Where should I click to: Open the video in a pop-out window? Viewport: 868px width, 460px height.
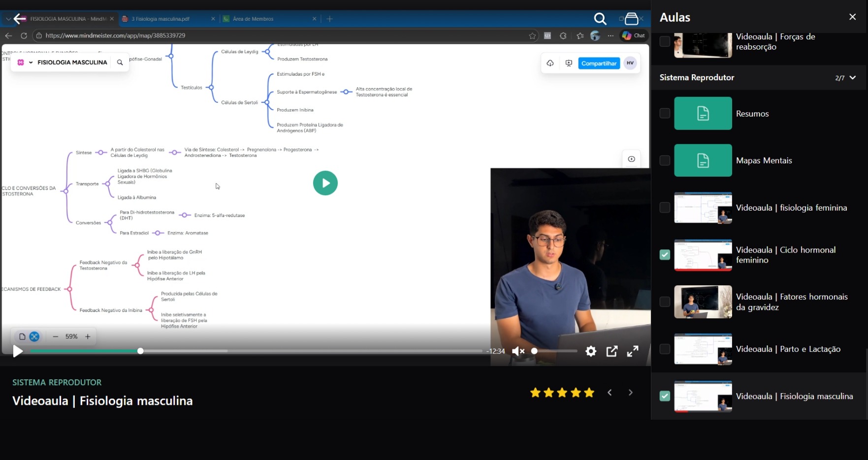[x=612, y=351]
